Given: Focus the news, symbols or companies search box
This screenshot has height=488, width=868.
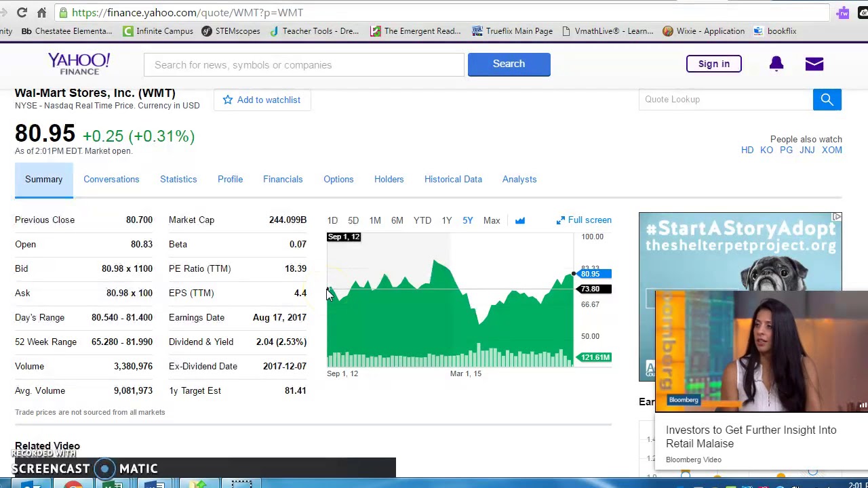Looking at the screenshot, I should (x=304, y=64).
